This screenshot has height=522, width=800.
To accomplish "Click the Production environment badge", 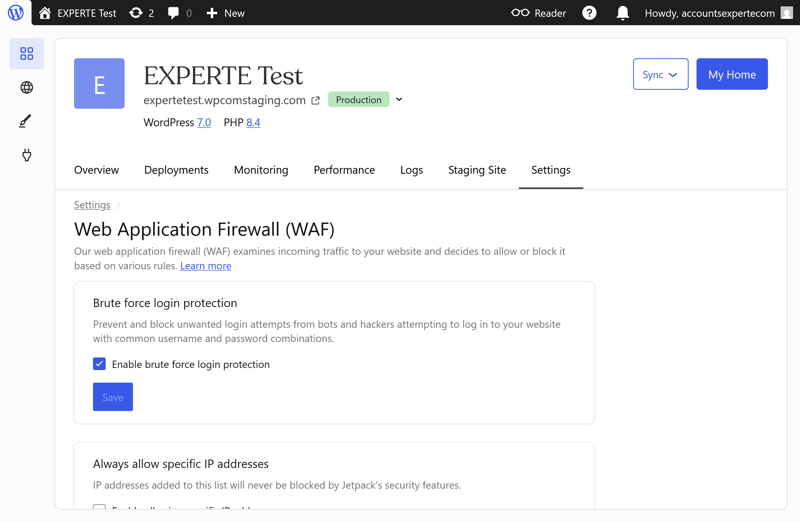I will [359, 100].
